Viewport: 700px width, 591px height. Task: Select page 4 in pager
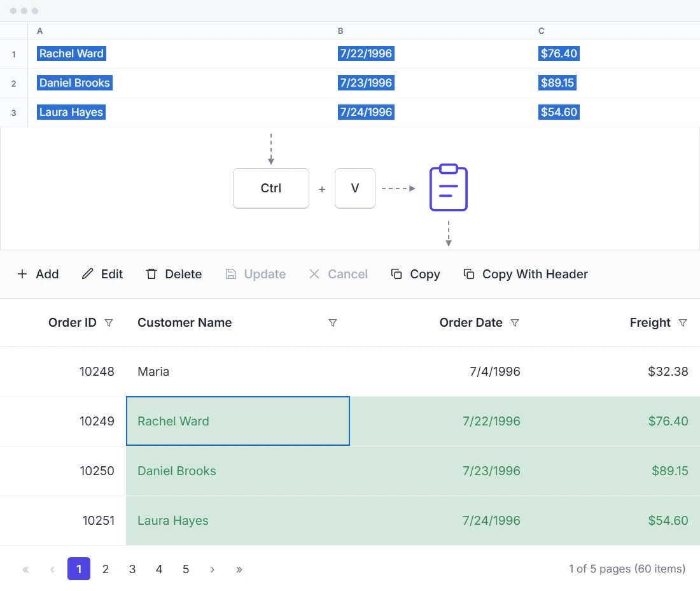[159, 569]
